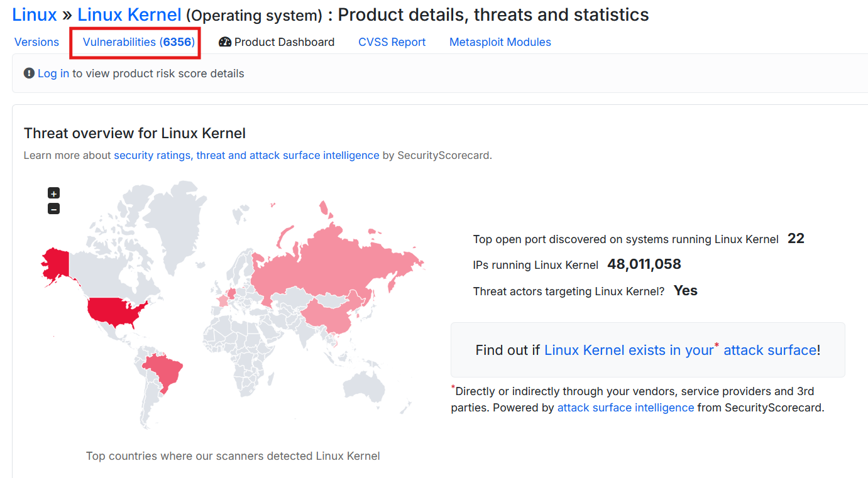Open security ratings, threat and attack surface intelligence link
The width and height of the screenshot is (868, 478).
246,155
